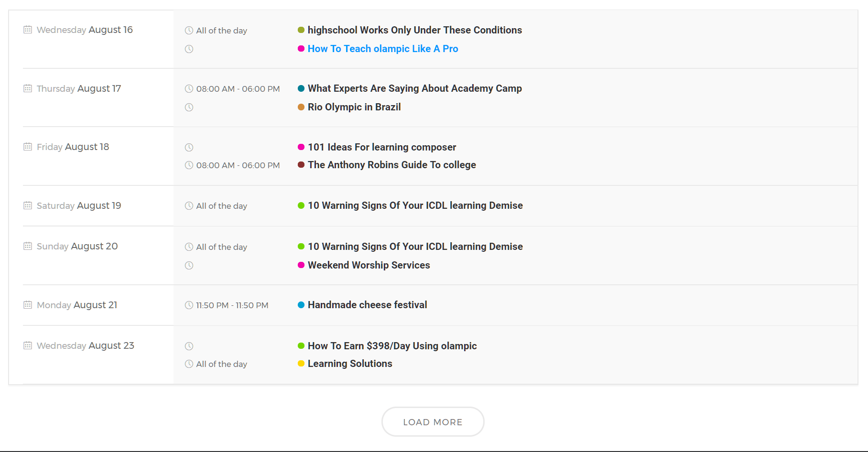Viewport: 868px width, 452px height.
Task: Click the calendar icon beside Monday August 21
Action: coord(28,305)
